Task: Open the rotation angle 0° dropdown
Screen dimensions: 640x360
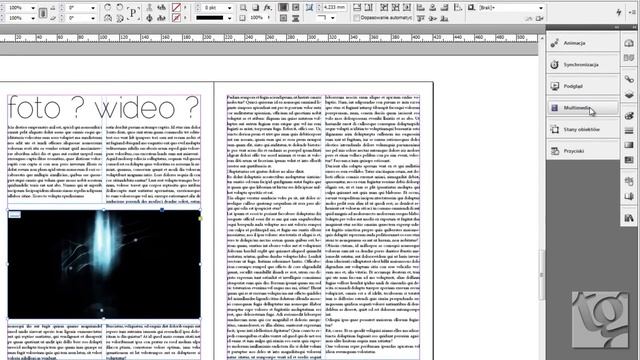Action: click(93, 8)
